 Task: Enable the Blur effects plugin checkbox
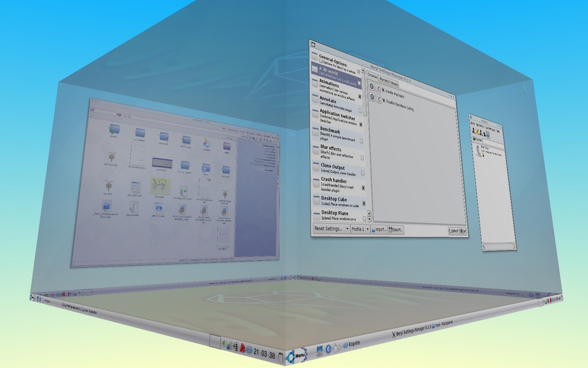(x=362, y=158)
